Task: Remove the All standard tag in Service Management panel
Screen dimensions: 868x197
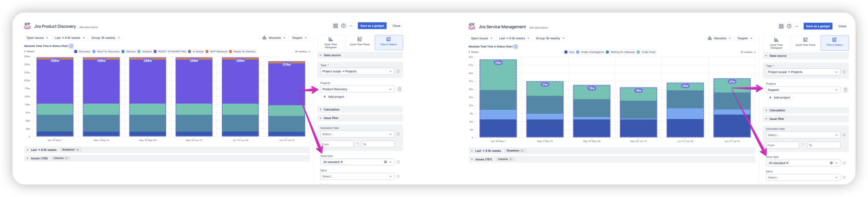Action: click(x=787, y=163)
